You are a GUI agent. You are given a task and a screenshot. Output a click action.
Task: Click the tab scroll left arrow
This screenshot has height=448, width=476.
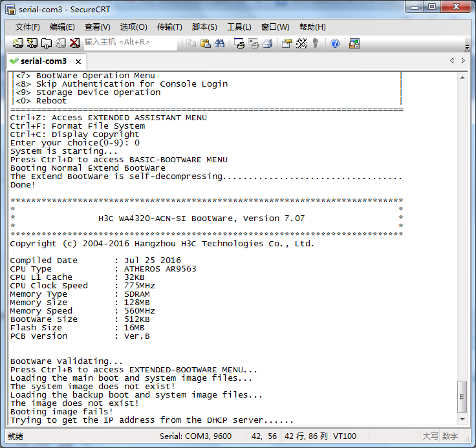pos(451,61)
